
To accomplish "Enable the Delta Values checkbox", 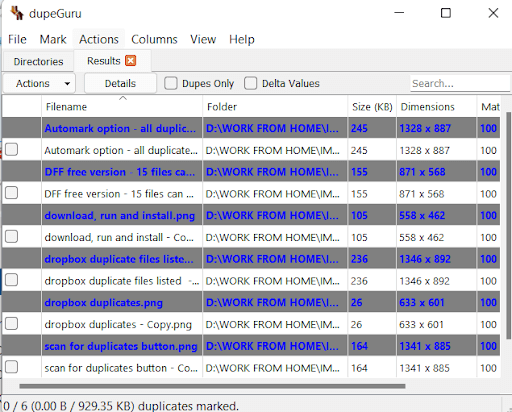I will point(250,83).
